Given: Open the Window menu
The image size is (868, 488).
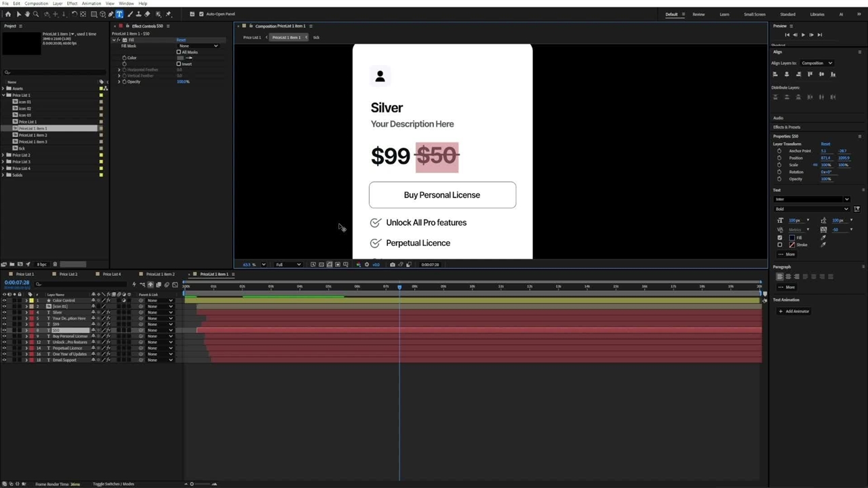Looking at the screenshot, I should [126, 3].
